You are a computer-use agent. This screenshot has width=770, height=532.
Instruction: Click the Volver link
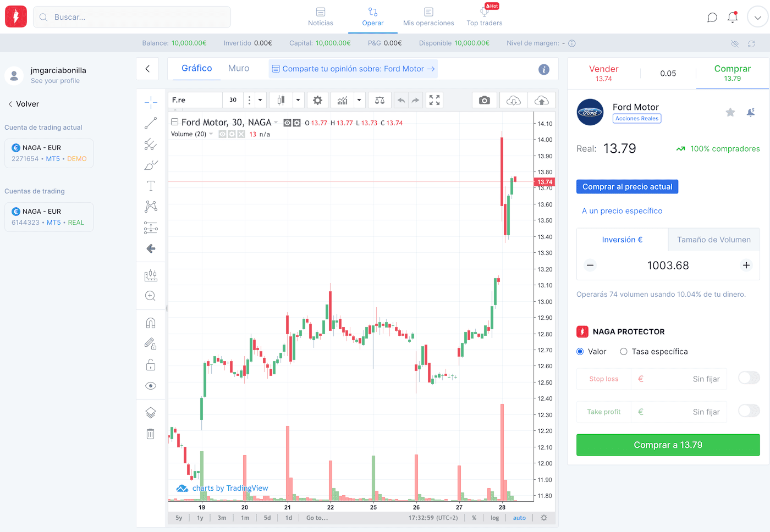click(24, 104)
